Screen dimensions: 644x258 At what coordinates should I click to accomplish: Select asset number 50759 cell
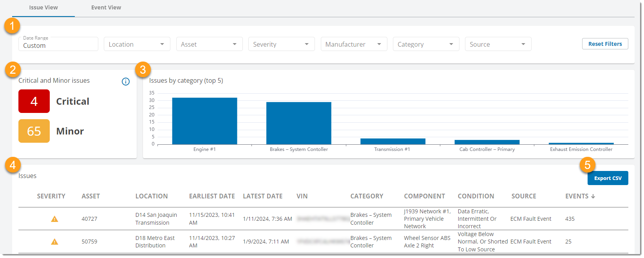click(89, 242)
